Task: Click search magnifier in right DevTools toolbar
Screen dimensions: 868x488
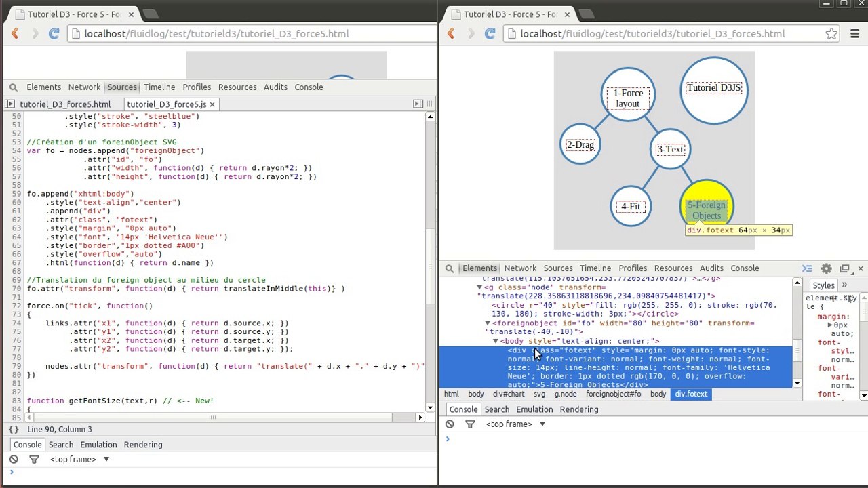Action: coord(449,268)
